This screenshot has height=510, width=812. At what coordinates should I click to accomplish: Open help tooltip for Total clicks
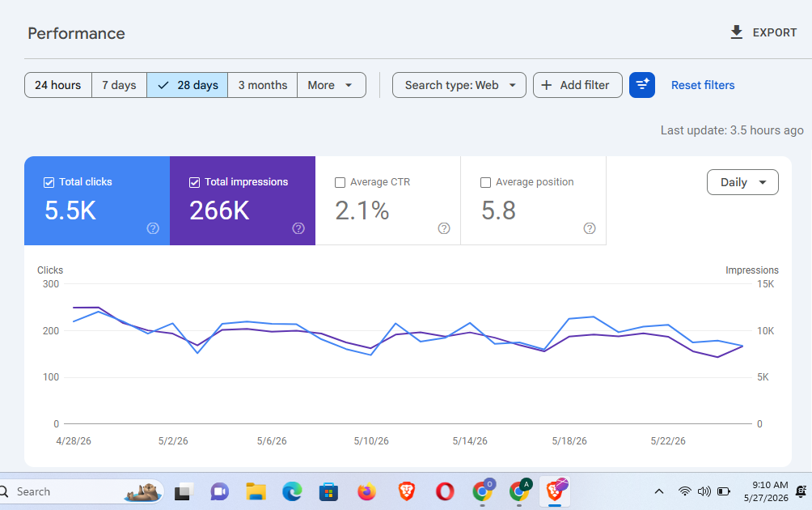click(153, 228)
